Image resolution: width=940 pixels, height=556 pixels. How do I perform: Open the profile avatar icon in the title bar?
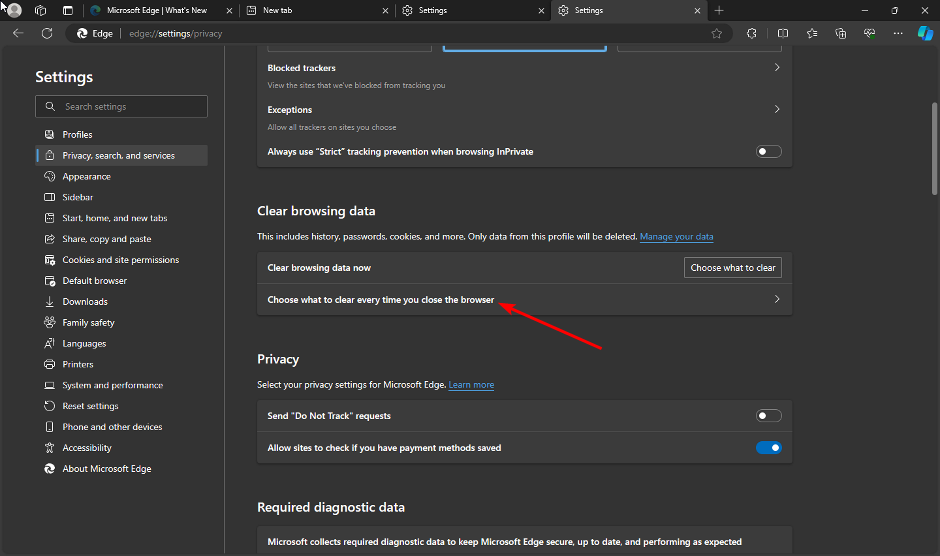click(14, 10)
